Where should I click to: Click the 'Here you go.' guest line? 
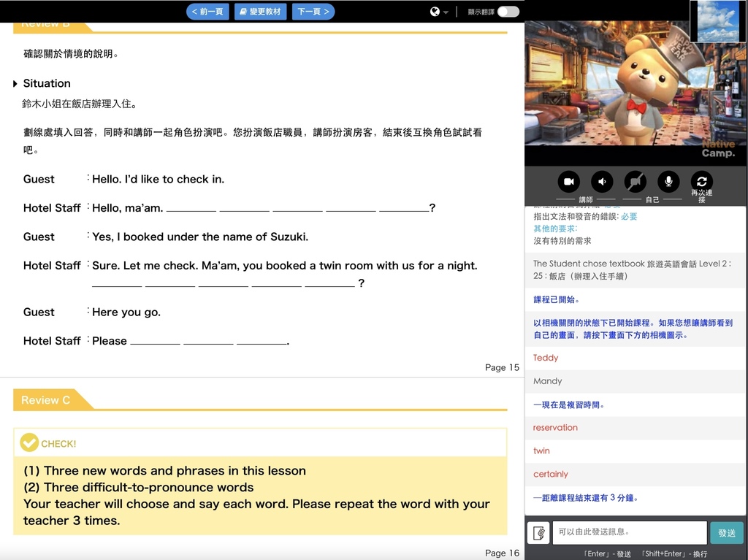point(126,312)
